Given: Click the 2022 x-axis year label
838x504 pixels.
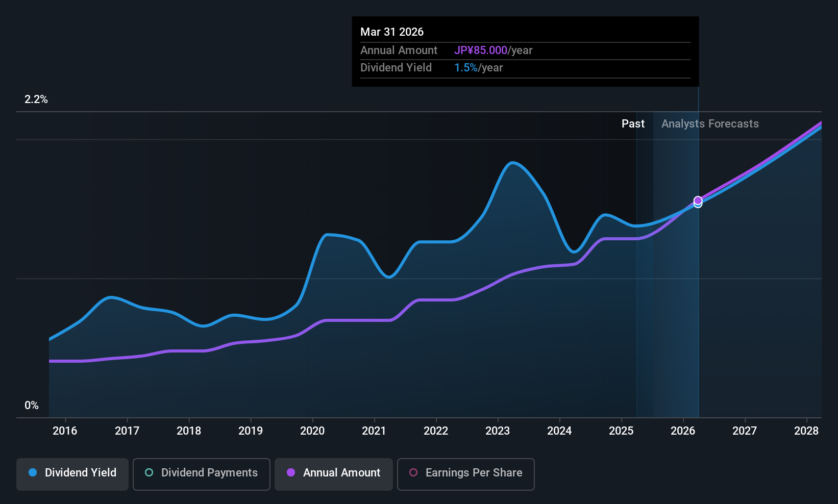Looking at the screenshot, I should coord(436,431).
